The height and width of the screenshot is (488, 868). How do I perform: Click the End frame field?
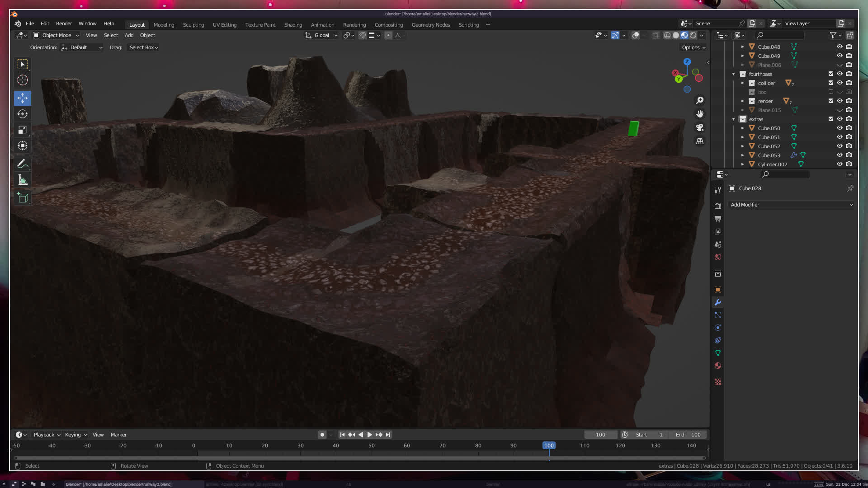pos(688,435)
